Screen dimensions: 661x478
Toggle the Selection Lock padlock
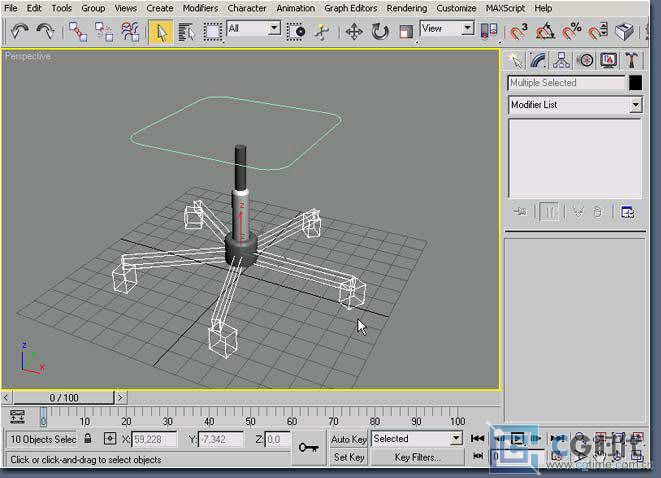click(x=88, y=438)
